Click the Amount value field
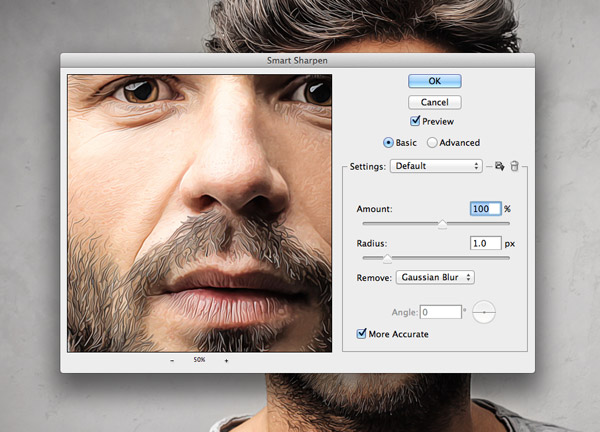 pyautogui.click(x=485, y=209)
